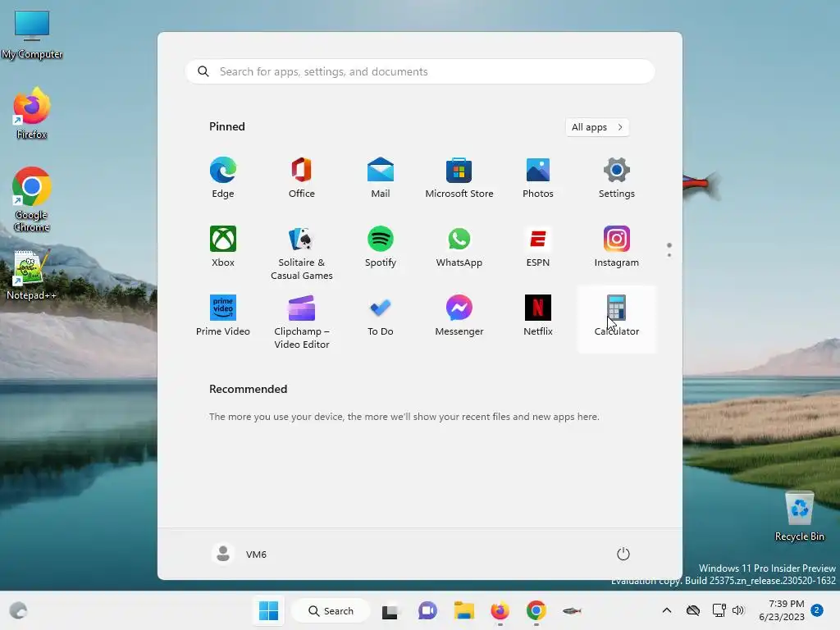Click the fish icon in the taskbar
This screenshot has height=630, width=840.
pyautogui.click(x=572, y=610)
